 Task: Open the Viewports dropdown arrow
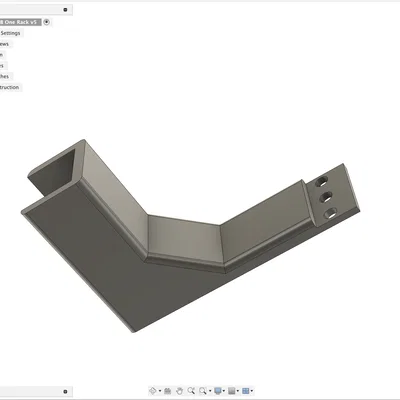click(x=252, y=391)
